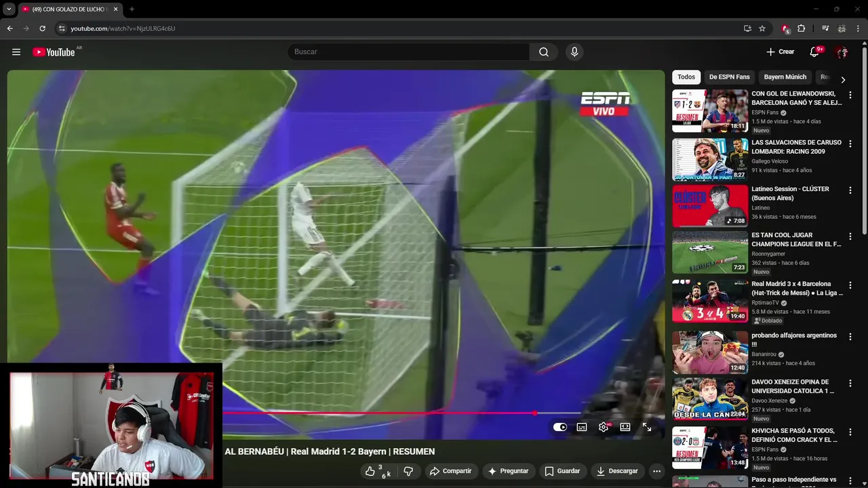The image size is (868, 488).
Task: Open the YouTube guide hamburger menu
Action: point(16,52)
